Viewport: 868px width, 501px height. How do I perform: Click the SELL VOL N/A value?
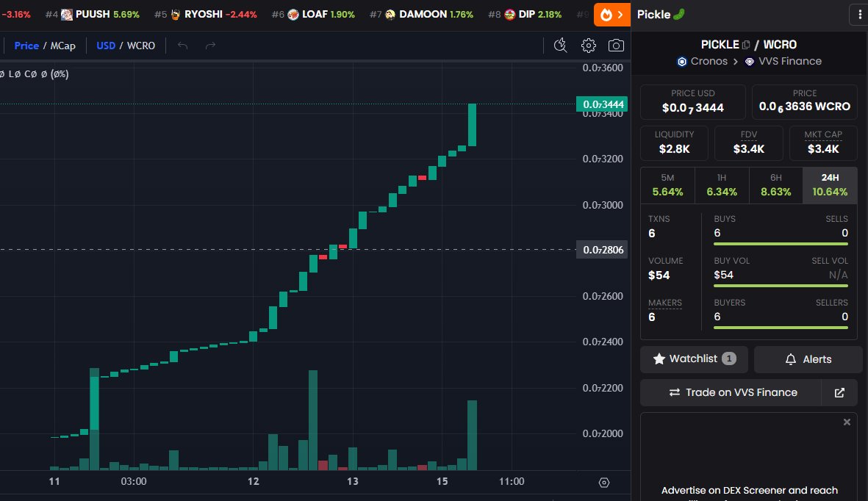point(838,275)
